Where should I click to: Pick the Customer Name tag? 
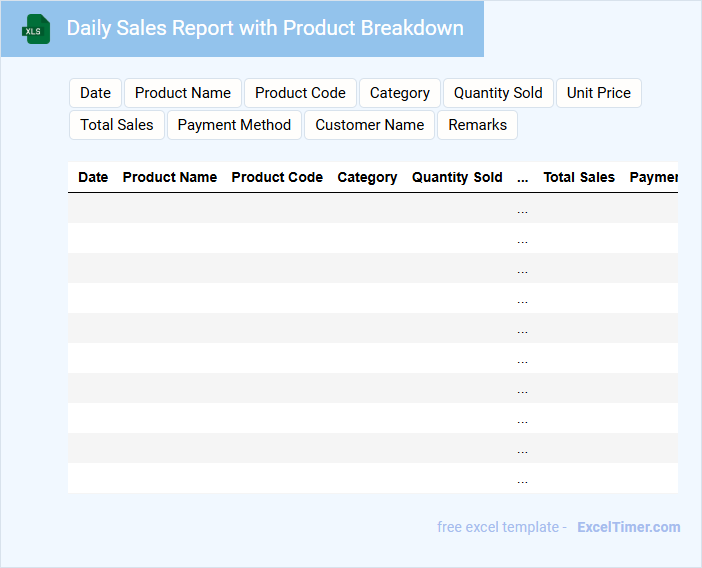tap(369, 125)
